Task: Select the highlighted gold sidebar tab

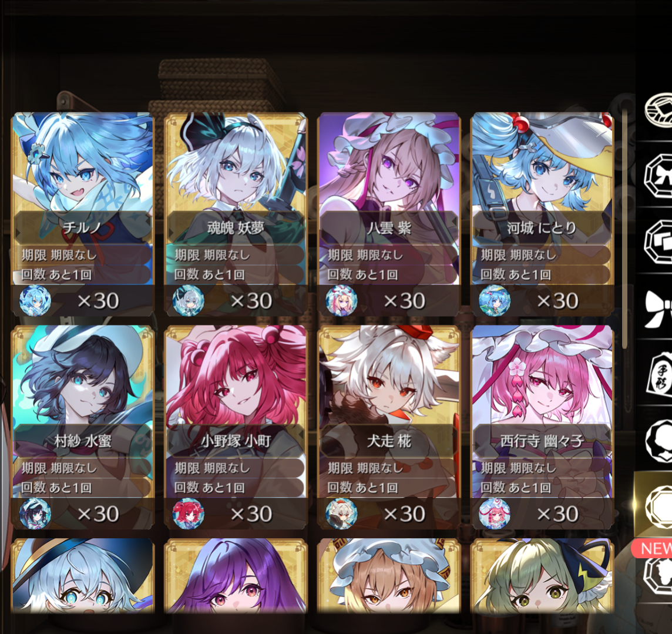Action: 654,505
